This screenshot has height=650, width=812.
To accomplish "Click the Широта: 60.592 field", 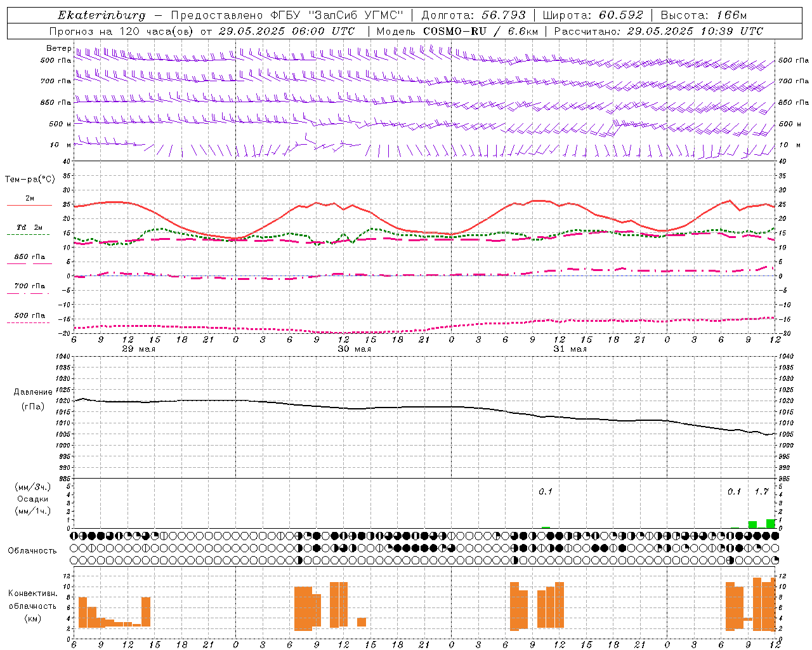I will pyautogui.click(x=593, y=16).
